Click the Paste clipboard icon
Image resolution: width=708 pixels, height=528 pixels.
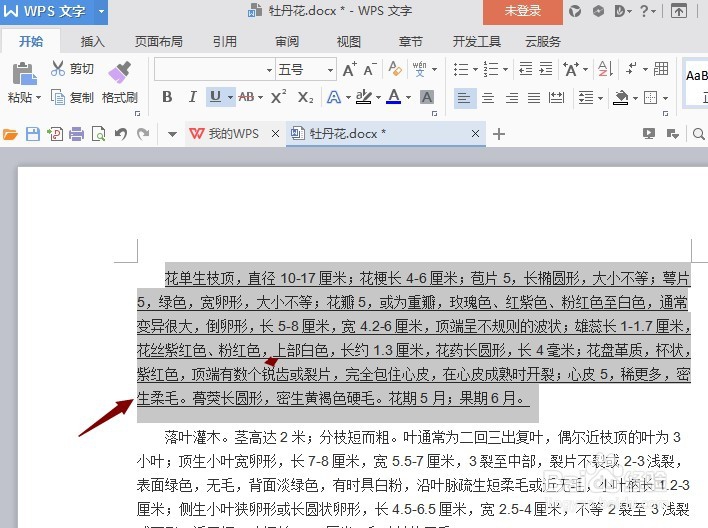click(x=24, y=74)
